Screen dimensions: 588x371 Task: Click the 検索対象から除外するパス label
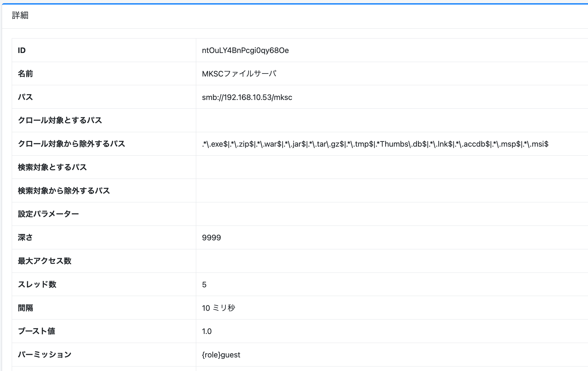pos(64,191)
